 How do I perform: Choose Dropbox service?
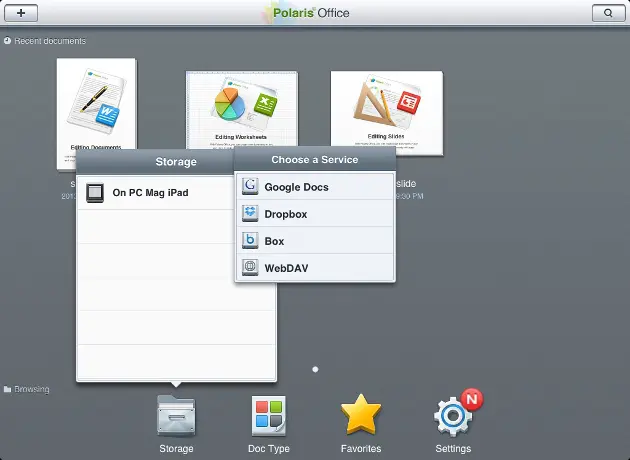tap(315, 214)
